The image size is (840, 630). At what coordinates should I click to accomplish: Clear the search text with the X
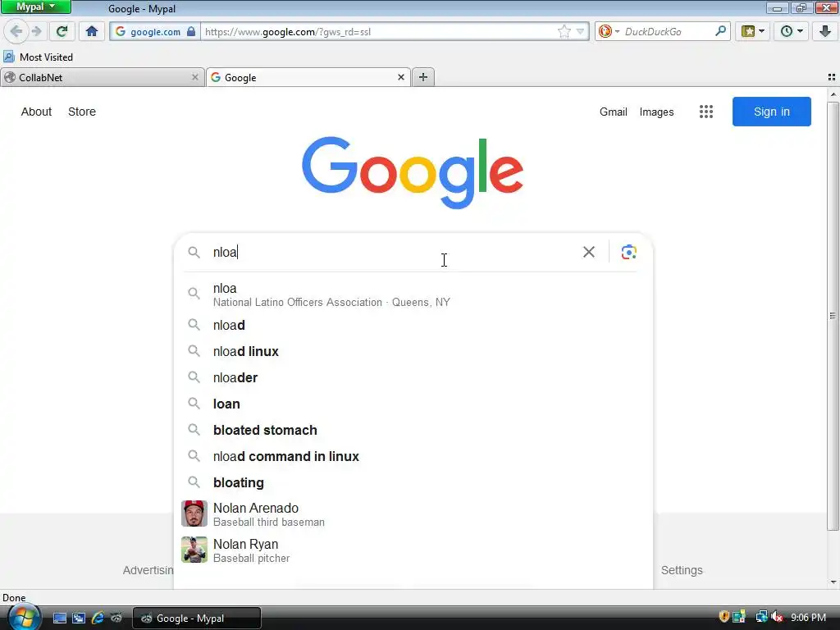click(x=589, y=252)
